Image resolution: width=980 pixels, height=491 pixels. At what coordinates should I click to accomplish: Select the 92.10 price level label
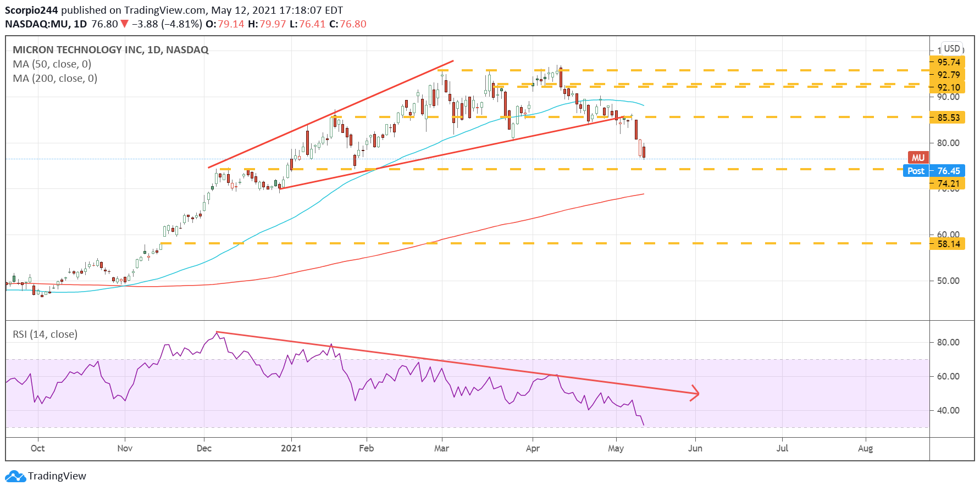tap(948, 87)
